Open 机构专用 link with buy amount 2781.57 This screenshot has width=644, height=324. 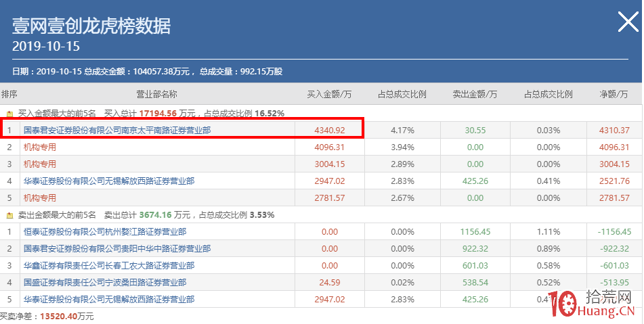click(40, 198)
